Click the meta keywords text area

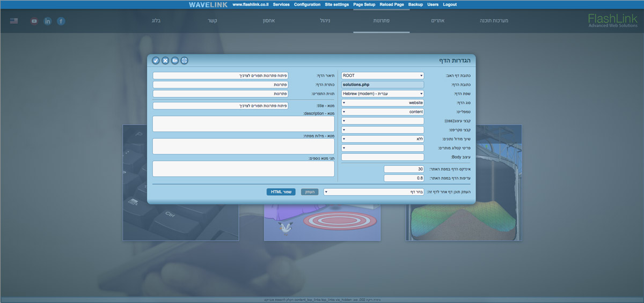(x=244, y=146)
